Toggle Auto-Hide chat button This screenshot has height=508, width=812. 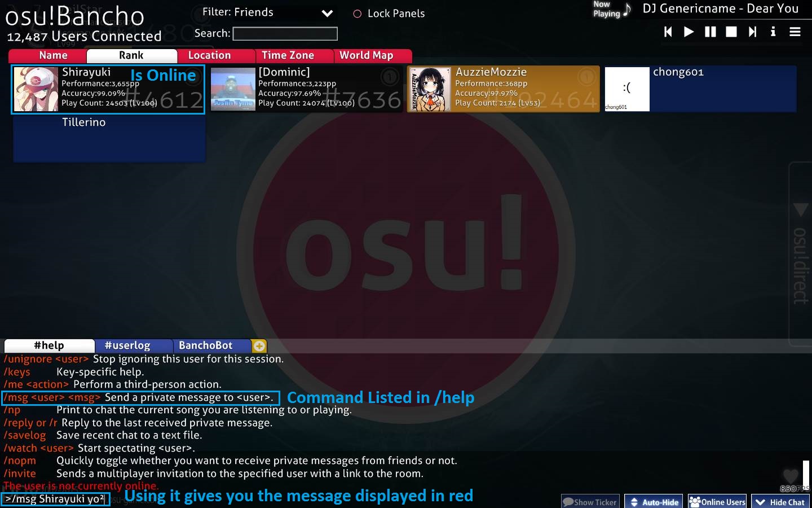(x=654, y=502)
